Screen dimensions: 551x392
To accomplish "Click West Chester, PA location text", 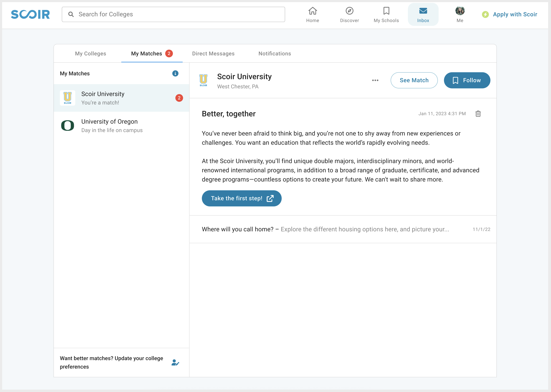I will point(238,87).
